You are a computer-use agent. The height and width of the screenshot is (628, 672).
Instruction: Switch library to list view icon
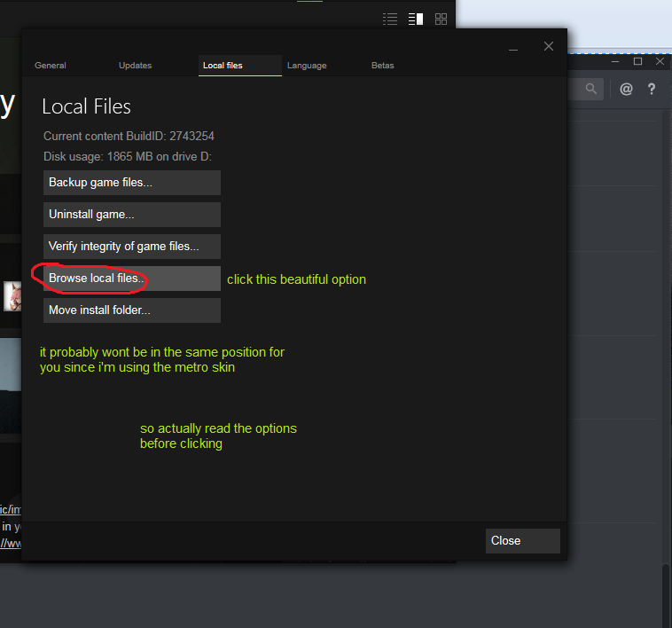pos(390,19)
